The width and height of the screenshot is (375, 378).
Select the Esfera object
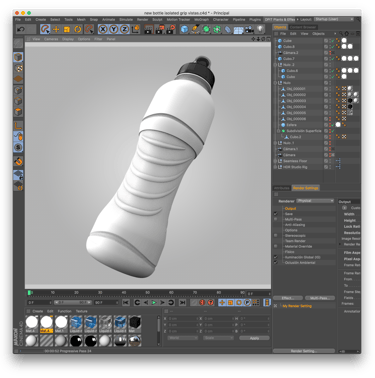point(291,125)
